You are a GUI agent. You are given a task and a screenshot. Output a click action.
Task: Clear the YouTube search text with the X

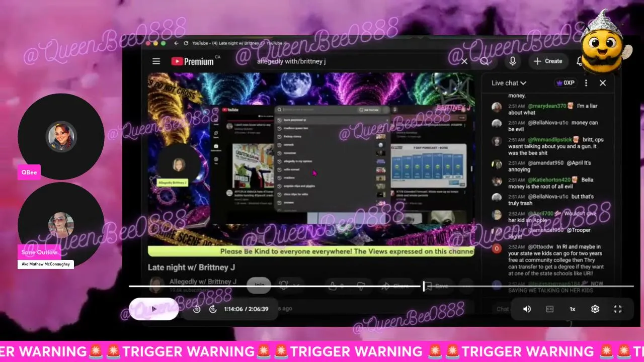point(464,61)
